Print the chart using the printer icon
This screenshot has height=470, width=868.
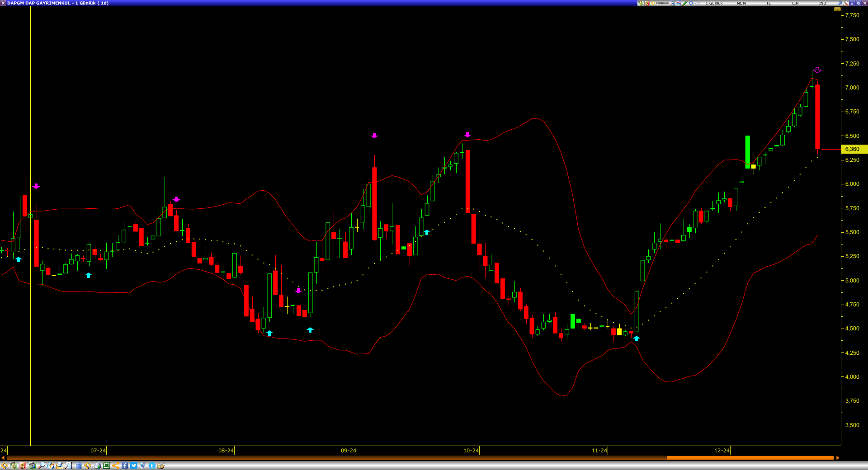(x=97, y=465)
